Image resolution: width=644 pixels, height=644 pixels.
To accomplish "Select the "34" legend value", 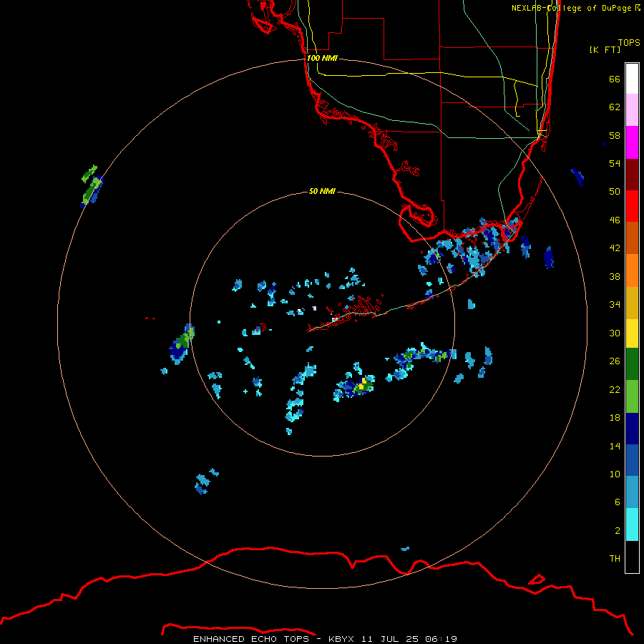I will coord(615,305).
